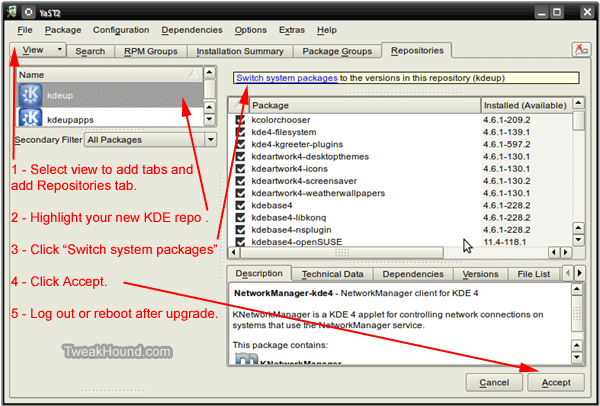Toggle the kdeartwork4-weatherwallpapers checkbox
Viewport: 600px width, 406px height.
(240, 193)
